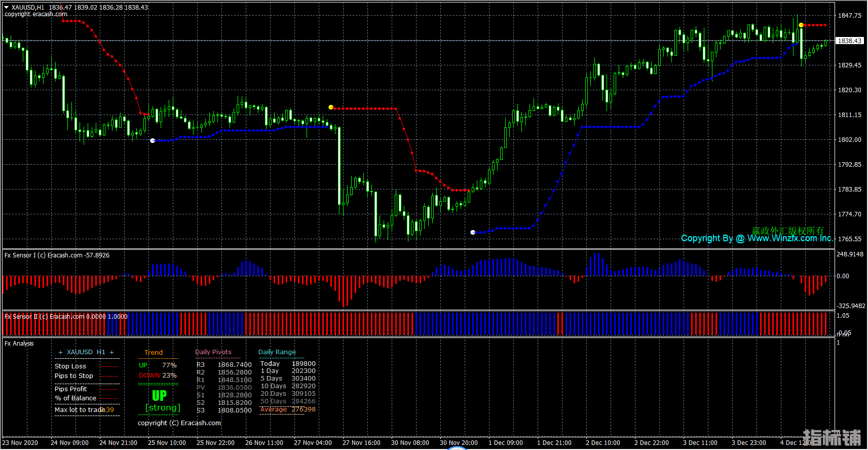Open the Www.Winzfx.com copyright link
868x450 pixels.
788,238
